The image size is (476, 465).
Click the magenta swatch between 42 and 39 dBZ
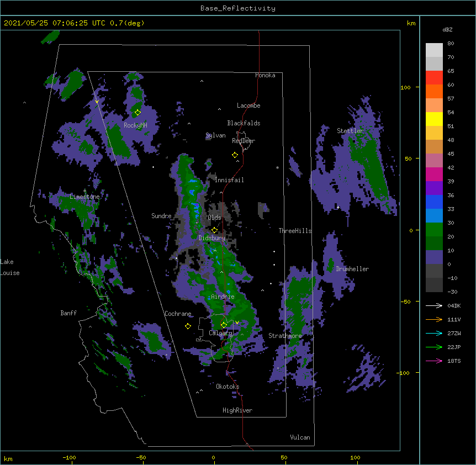click(x=434, y=174)
